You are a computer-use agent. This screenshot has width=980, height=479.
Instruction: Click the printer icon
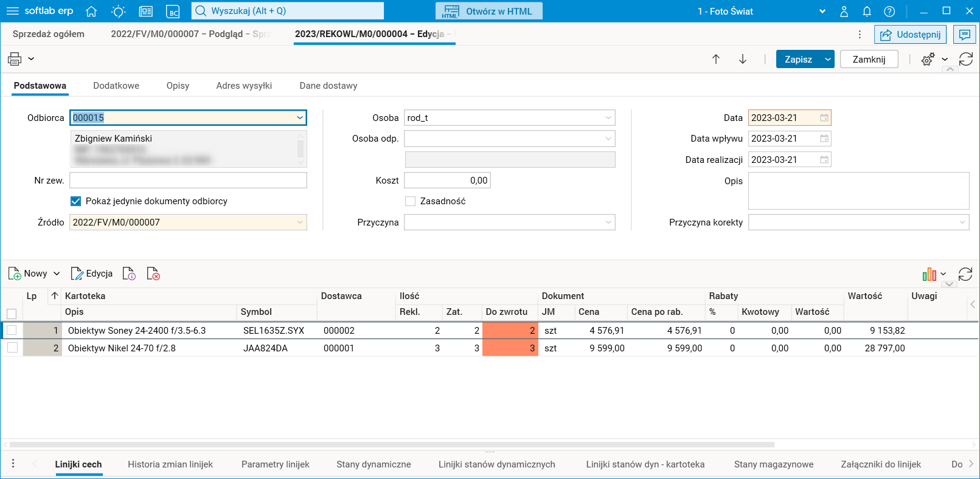15,59
